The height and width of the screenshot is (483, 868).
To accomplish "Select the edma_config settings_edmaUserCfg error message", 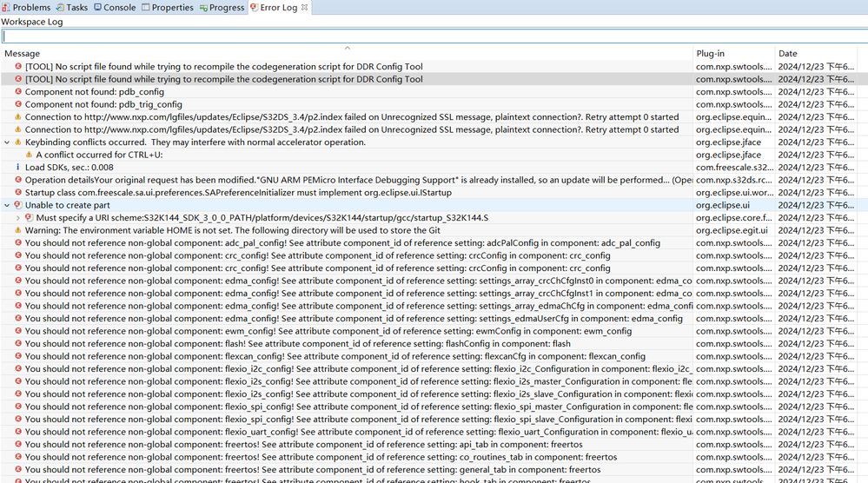I will (x=354, y=319).
